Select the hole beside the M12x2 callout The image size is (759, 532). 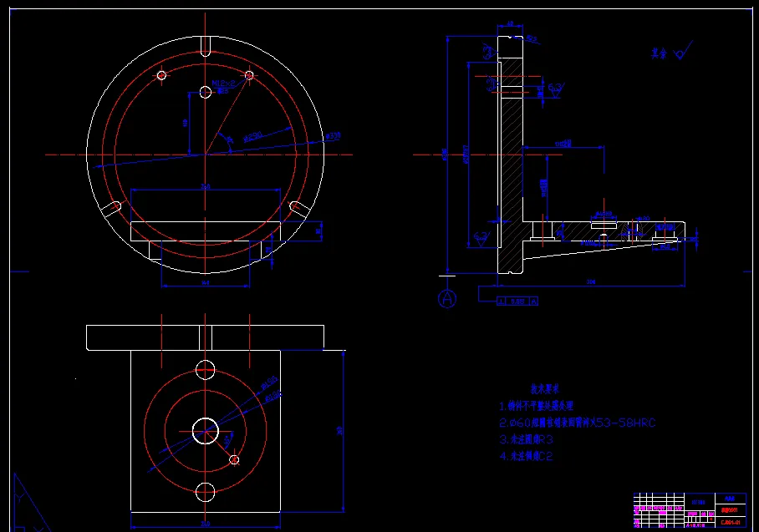tap(206, 92)
